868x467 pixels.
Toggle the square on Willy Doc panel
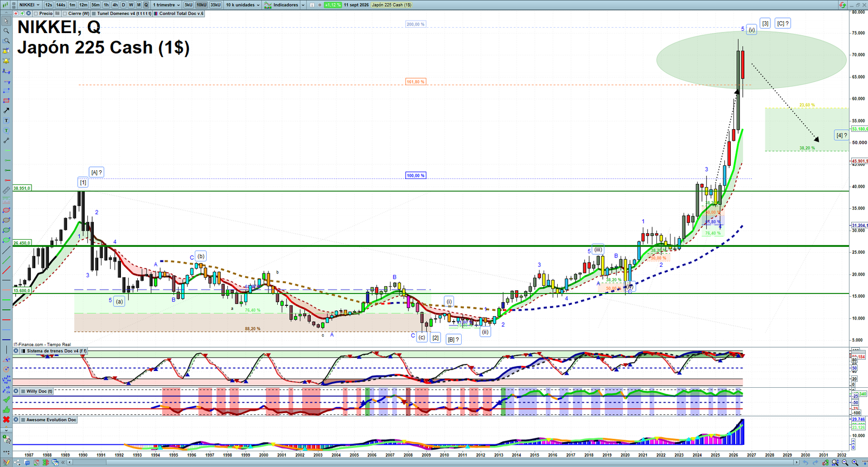[x=23, y=391]
